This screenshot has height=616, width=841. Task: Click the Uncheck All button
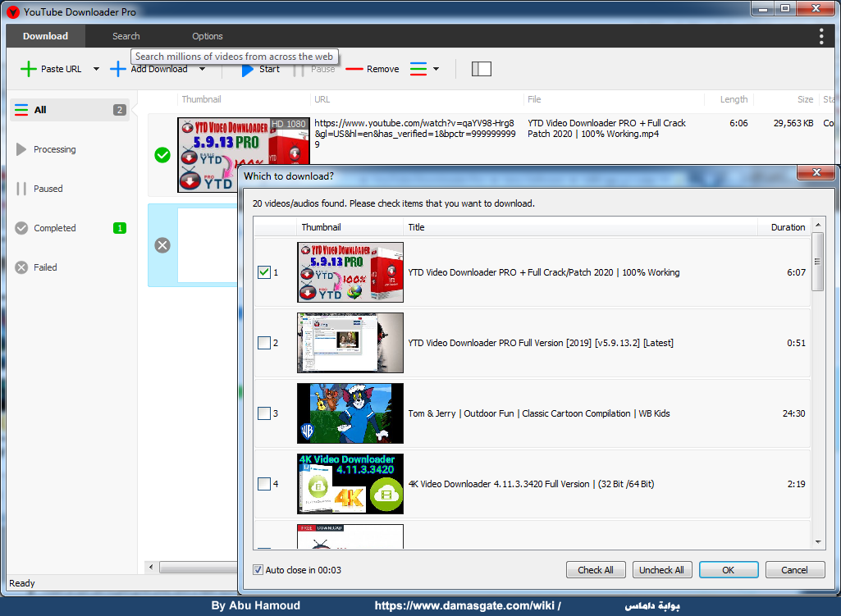point(662,570)
